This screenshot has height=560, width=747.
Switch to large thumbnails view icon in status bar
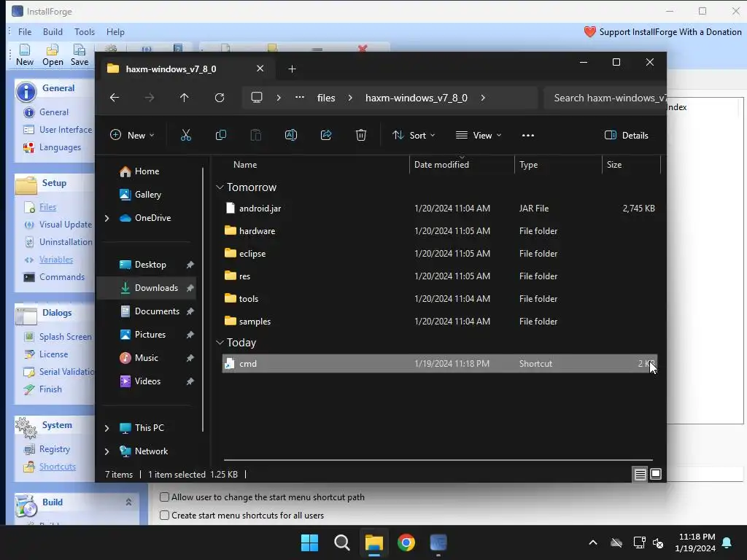coord(656,474)
